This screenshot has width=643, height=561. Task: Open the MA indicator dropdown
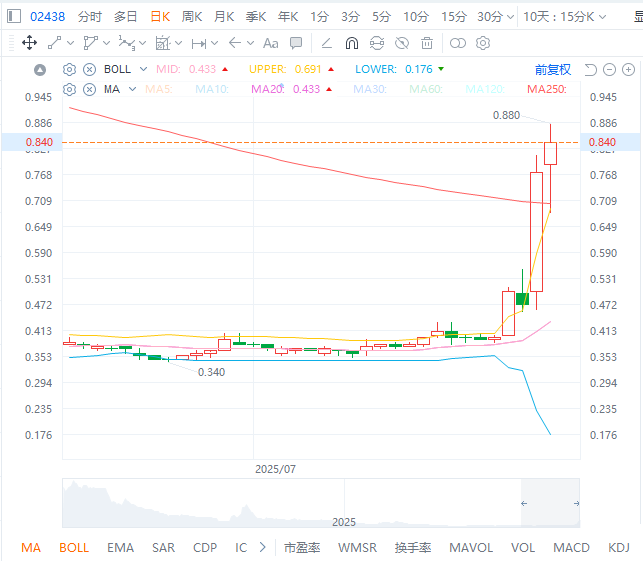click(132, 89)
